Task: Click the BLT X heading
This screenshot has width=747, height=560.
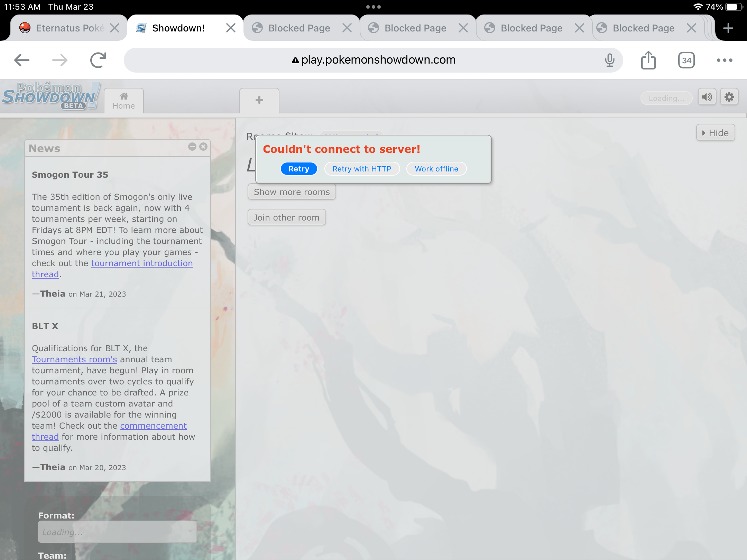Action: (45, 326)
